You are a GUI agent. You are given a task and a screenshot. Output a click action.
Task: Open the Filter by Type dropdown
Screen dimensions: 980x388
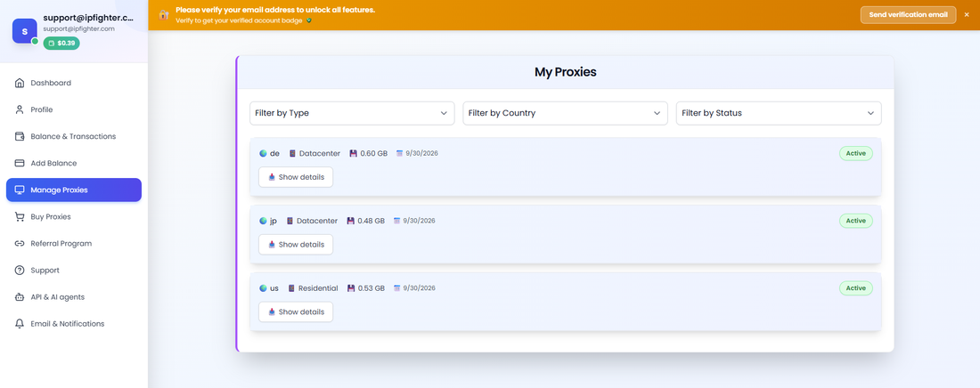click(352, 113)
